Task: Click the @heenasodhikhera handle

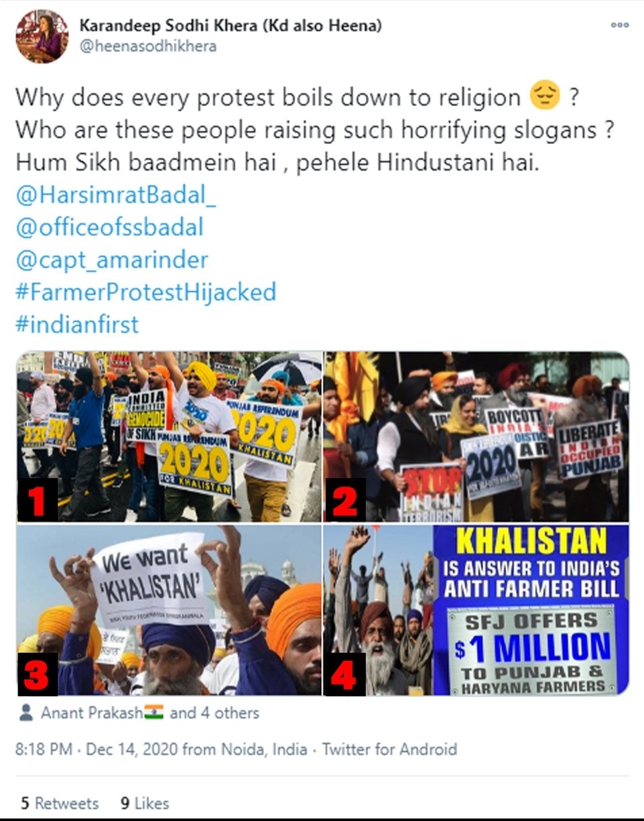Action: [x=148, y=46]
